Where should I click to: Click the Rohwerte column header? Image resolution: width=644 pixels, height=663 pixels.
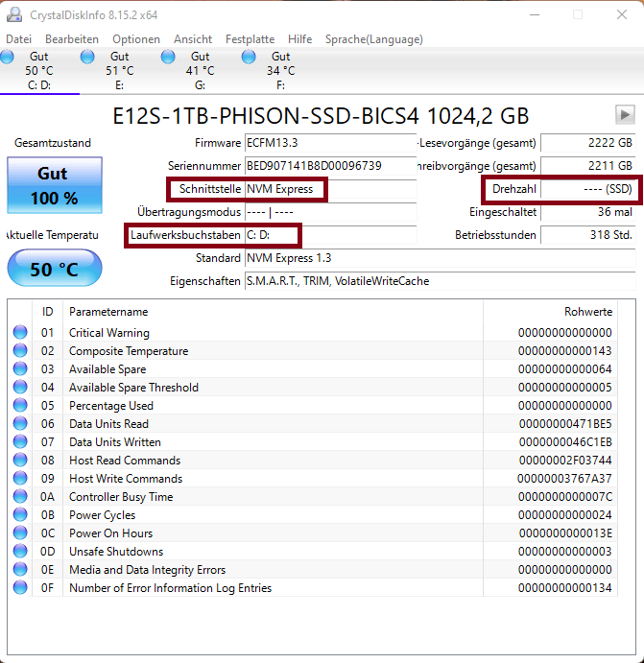click(x=550, y=312)
